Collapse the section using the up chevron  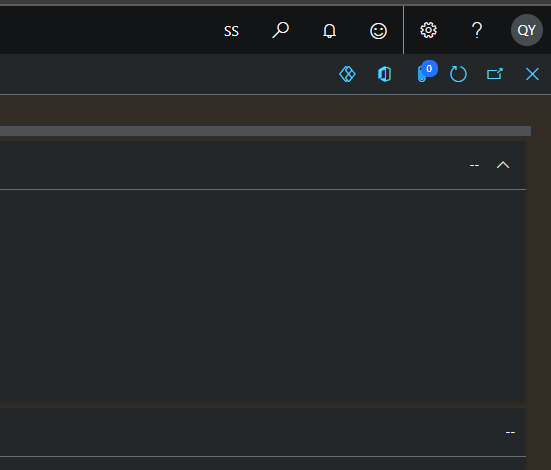click(x=503, y=165)
